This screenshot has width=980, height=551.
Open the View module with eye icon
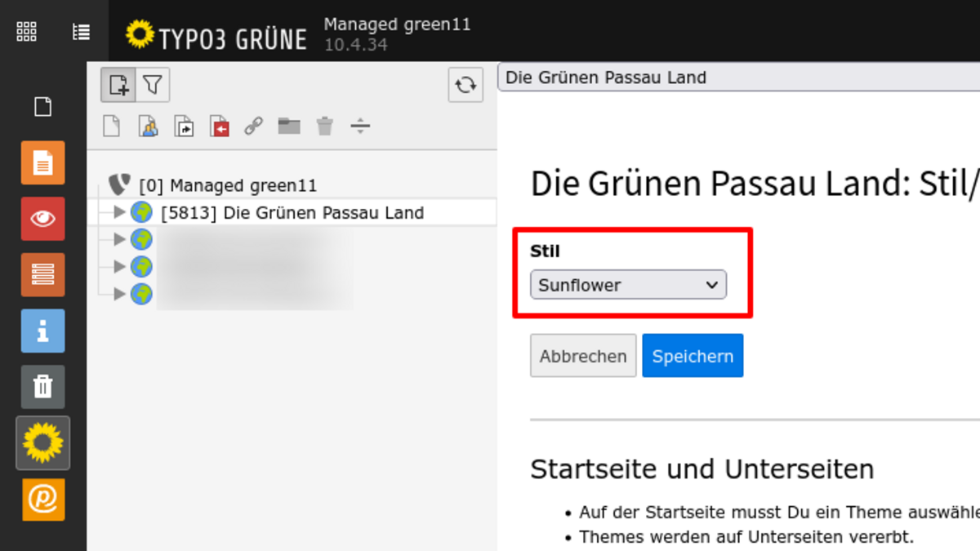point(42,219)
